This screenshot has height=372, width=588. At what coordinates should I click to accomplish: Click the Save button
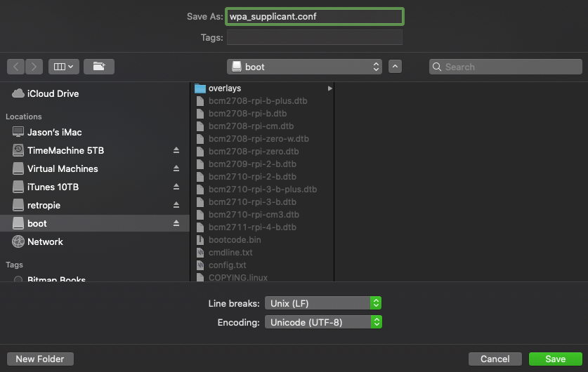pos(556,359)
